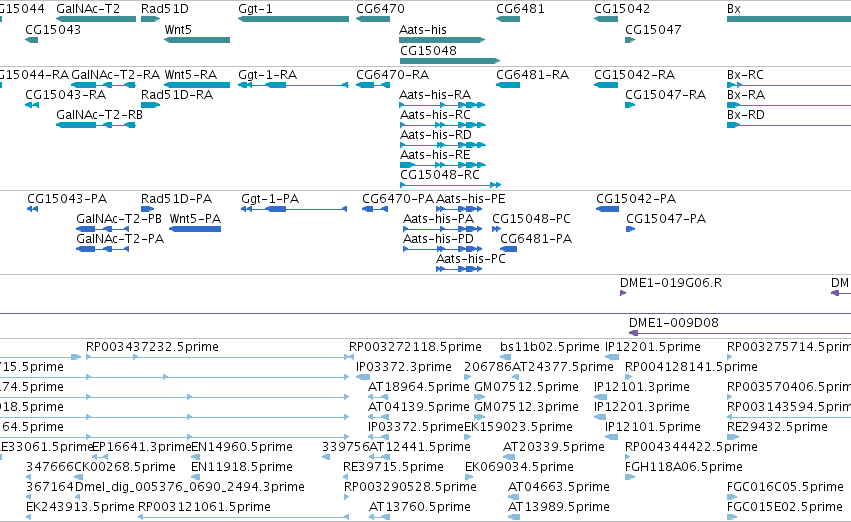The width and height of the screenshot is (851, 522).
Task: Select the Rad51D-RA transcript label
Action: pos(177,94)
